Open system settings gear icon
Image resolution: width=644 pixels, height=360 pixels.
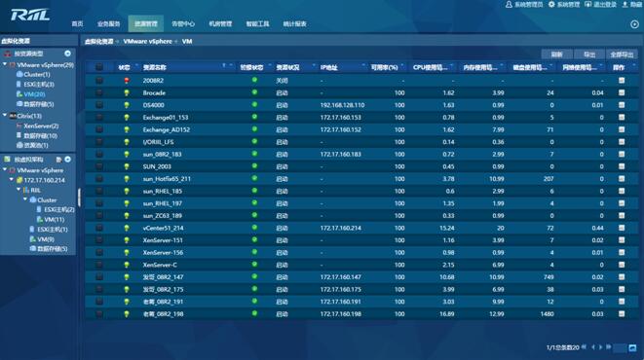(551, 4)
